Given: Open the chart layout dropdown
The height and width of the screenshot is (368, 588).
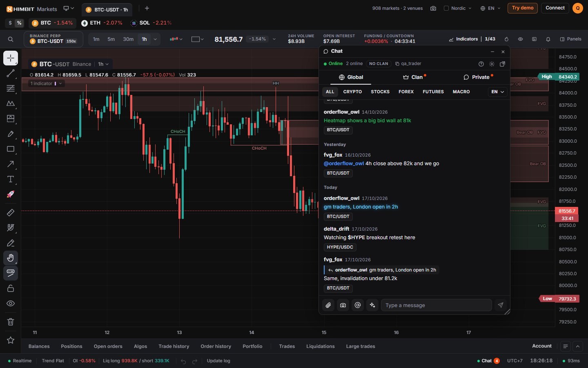Looking at the screenshot, I should [x=198, y=39].
